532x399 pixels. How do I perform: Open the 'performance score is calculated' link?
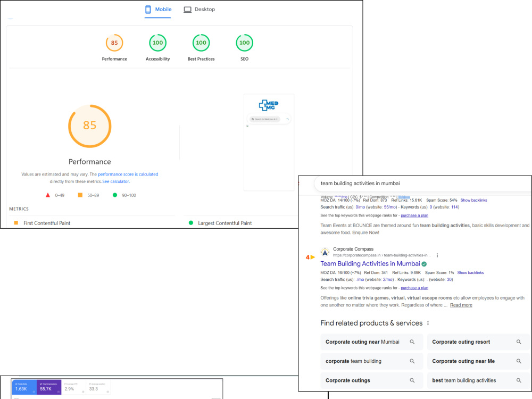coord(128,174)
